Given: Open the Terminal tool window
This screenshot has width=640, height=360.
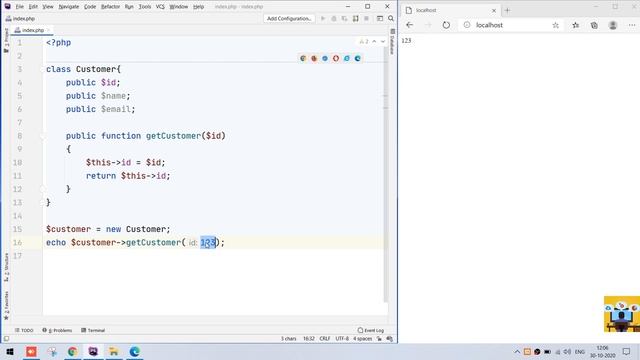Looking at the screenshot, I should click(93, 330).
